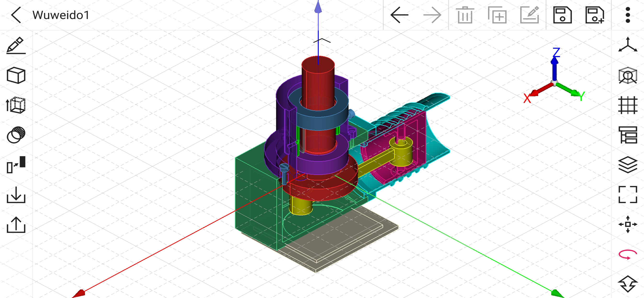Click the save-as floppy plus icon
The width and height of the screenshot is (644, 298).
(595, 15)
